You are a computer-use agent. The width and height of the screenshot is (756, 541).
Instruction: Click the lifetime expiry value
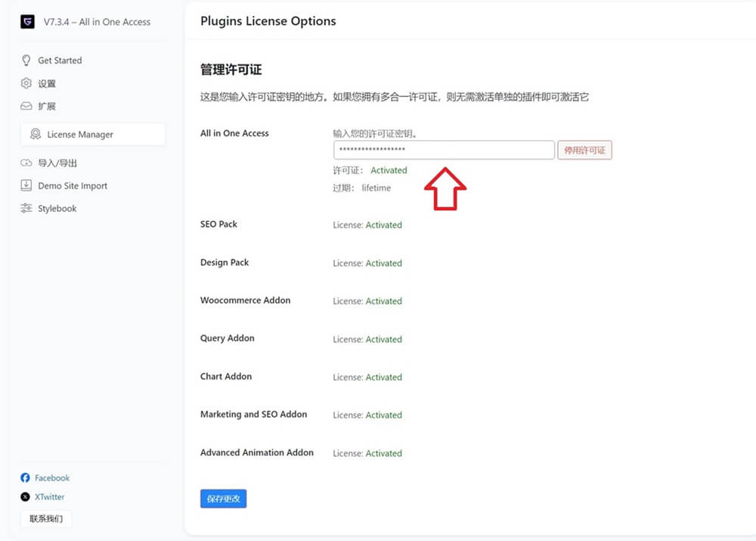[376, 188]
